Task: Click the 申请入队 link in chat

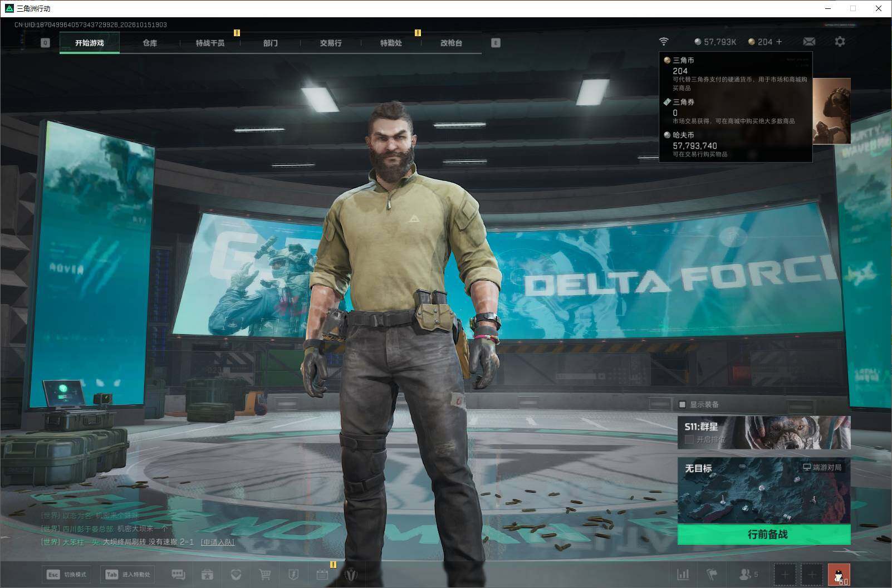Action: tap(218, 542)
